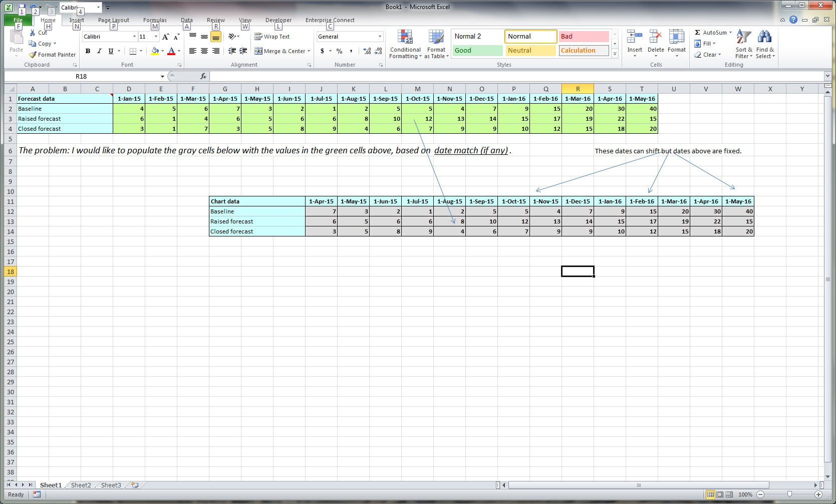Expand the cell Styles gallery
Image resolution: width=836 pixels, height=504 pixels.
coord(615,54)
